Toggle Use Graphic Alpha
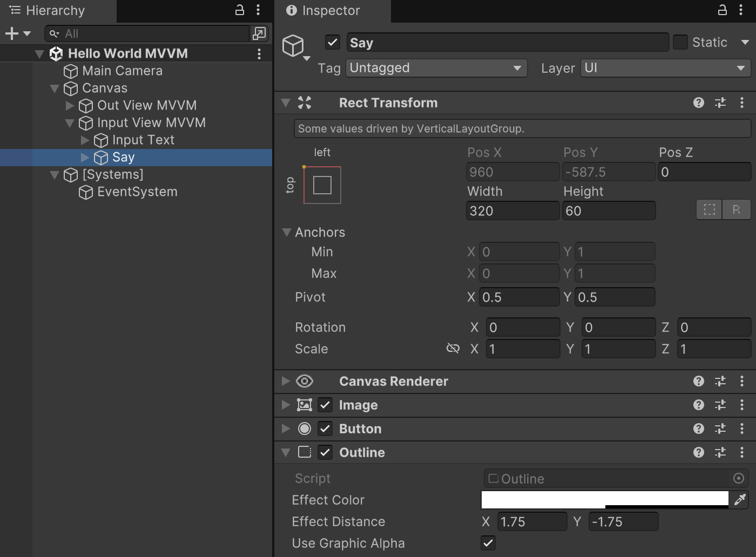Screen dimensions: 756x557 coord(488,543)
